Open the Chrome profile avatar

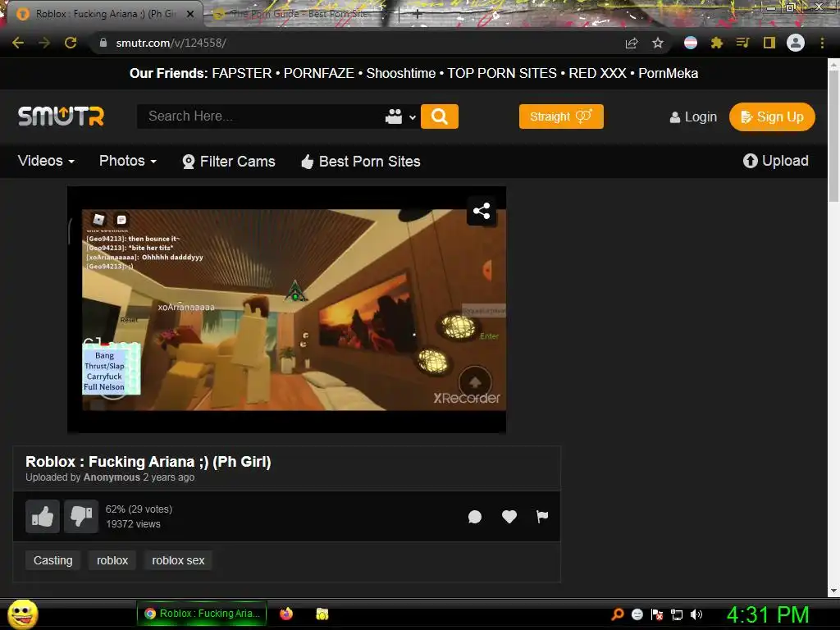click(796, 43)
